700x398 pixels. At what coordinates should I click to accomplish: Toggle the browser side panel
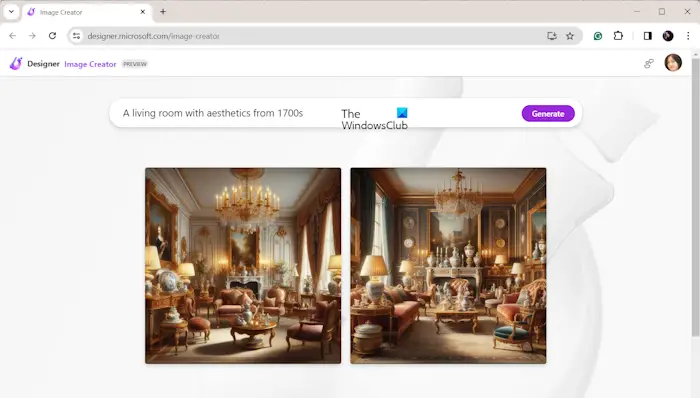point(647,36)
